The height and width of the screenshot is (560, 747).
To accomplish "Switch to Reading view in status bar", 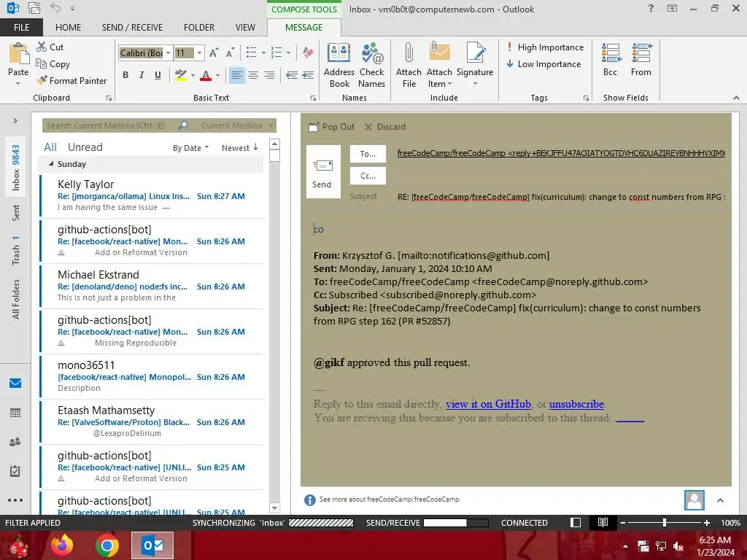I will [603, 522].
